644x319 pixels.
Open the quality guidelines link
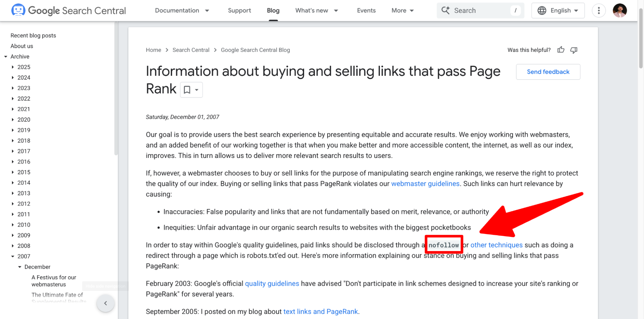coord(272,284)
